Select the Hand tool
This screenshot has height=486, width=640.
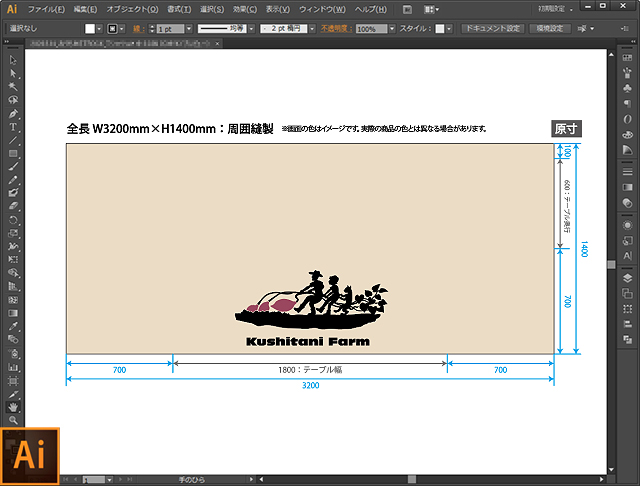point(13,407)
